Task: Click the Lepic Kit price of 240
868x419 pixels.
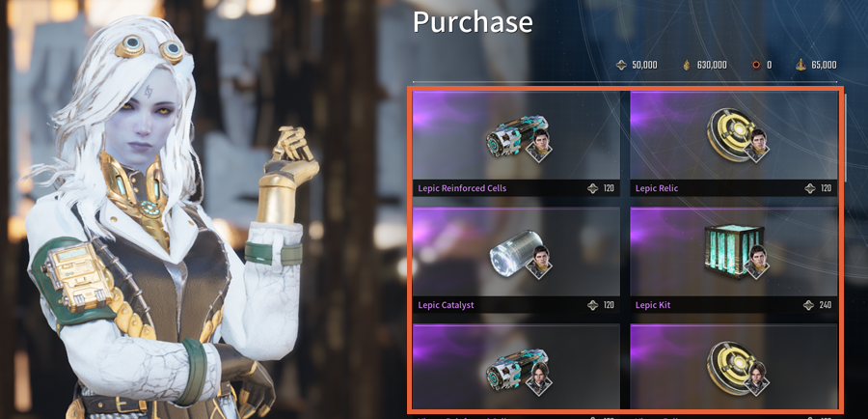Action: click(825, 305)
